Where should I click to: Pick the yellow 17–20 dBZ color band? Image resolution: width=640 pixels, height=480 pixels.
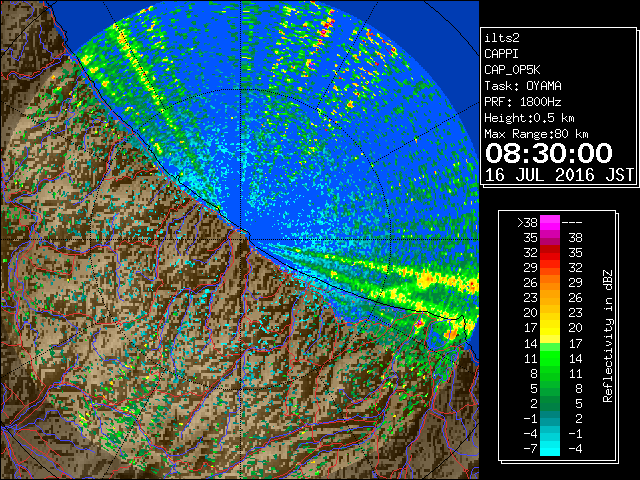(x=550, y=328)
